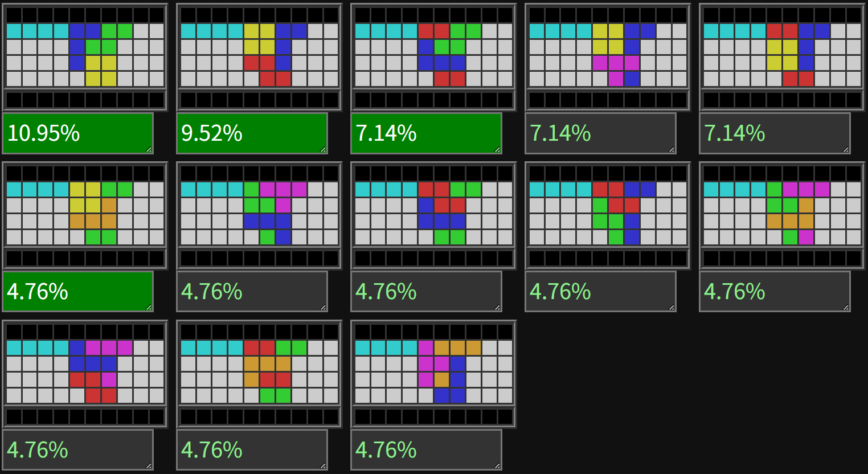This screenshot has height=474, width=868.
Task: Click the resize grip of the green 4.76% box
Action: [x=149, y=308]
